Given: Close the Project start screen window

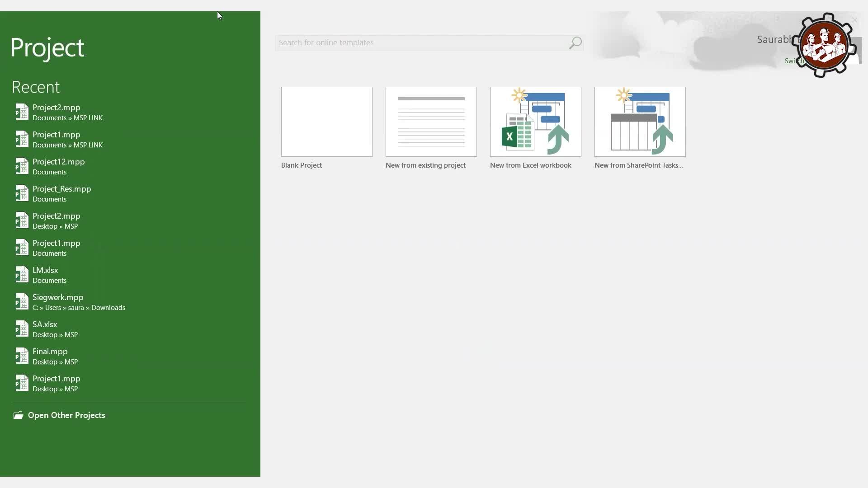Looking at the screenshot, I should click(x=854, y=20).
